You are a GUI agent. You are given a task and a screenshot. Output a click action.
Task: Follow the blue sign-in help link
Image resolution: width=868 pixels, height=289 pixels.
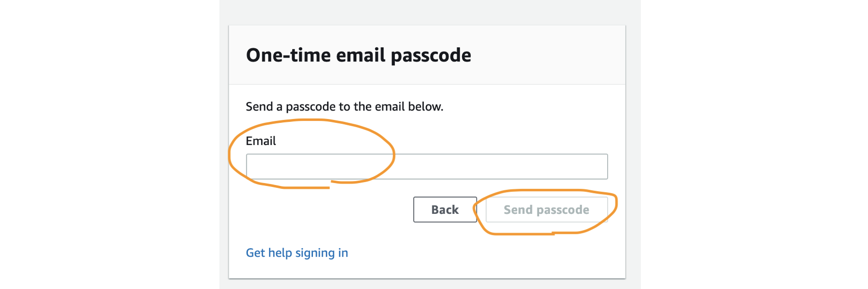(x=297, y=253)
